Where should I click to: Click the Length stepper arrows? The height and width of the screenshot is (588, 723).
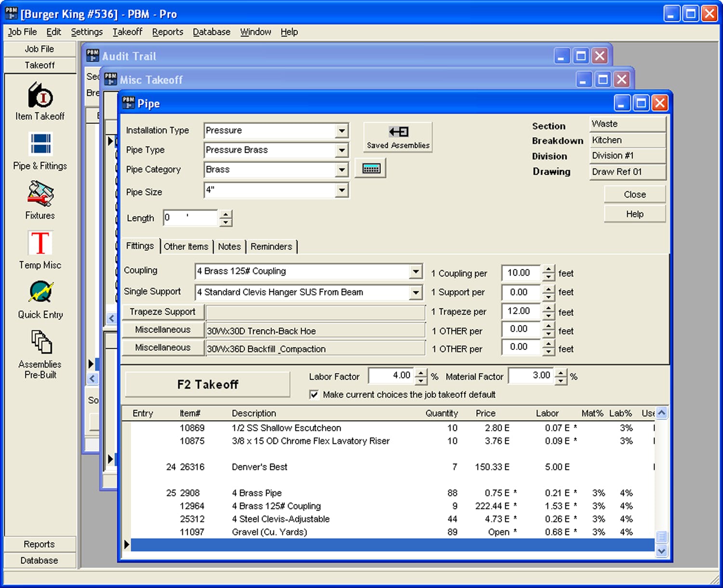click(x=226, y=218)
